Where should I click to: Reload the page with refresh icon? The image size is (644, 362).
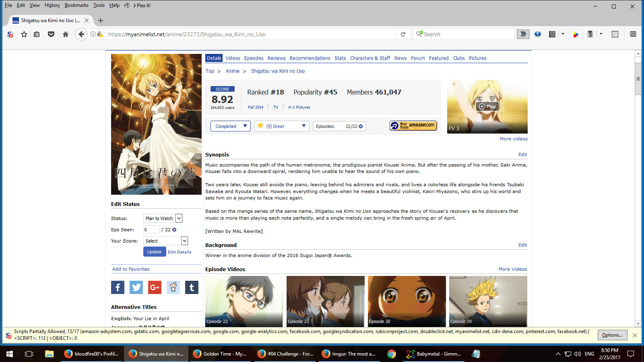point(403,34)
